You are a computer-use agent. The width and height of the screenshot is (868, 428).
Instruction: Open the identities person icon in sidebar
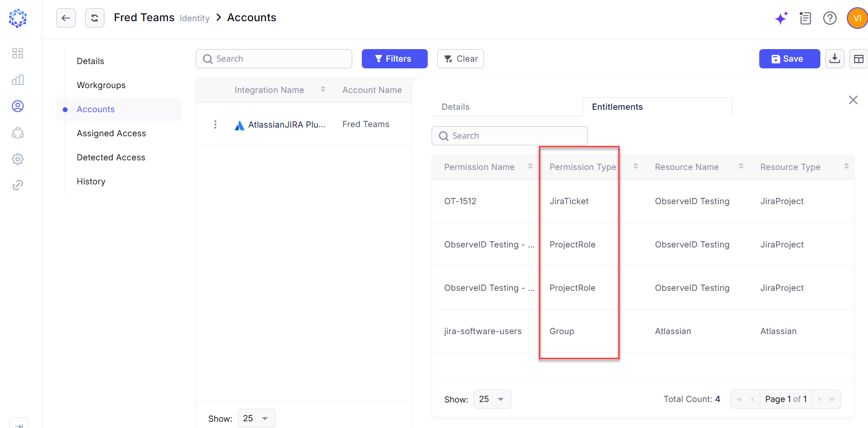[18, 106]
